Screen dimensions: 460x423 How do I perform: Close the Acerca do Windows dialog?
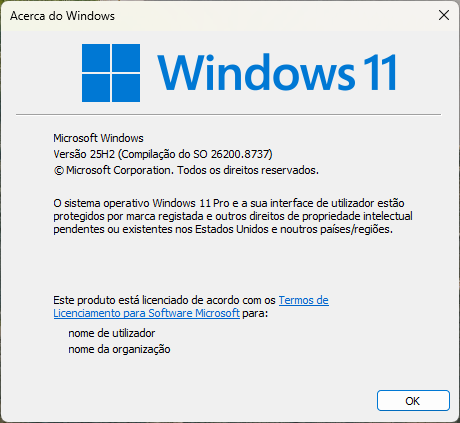[444, 15]
